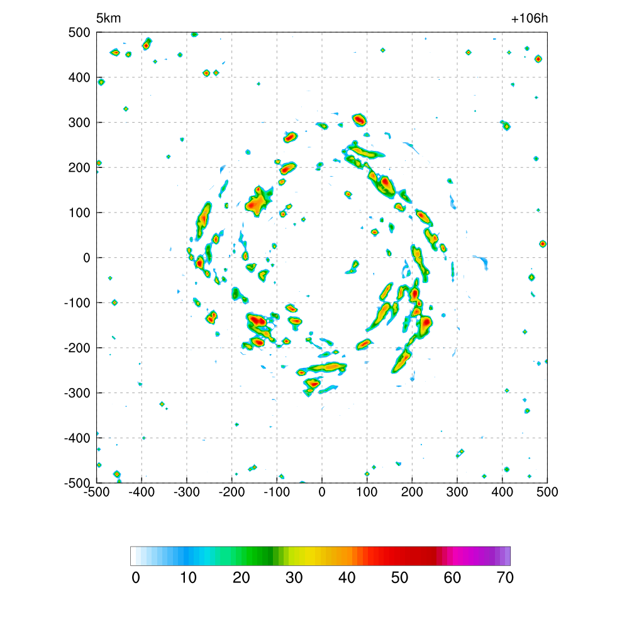Select the y-axis tick label "-200"
Viewport: 644px width, 644px height.
pos(77,348)
